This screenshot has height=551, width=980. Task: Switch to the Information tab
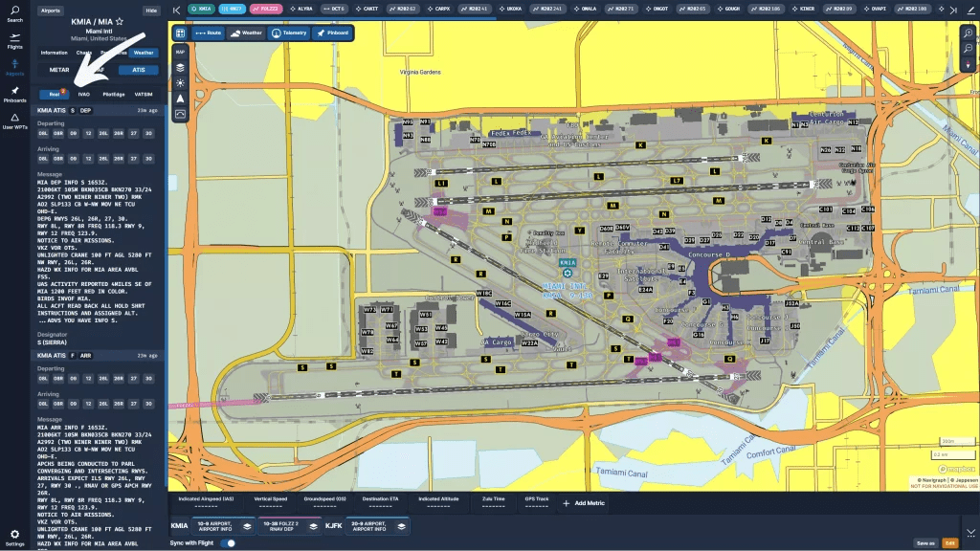click(54, 53)
